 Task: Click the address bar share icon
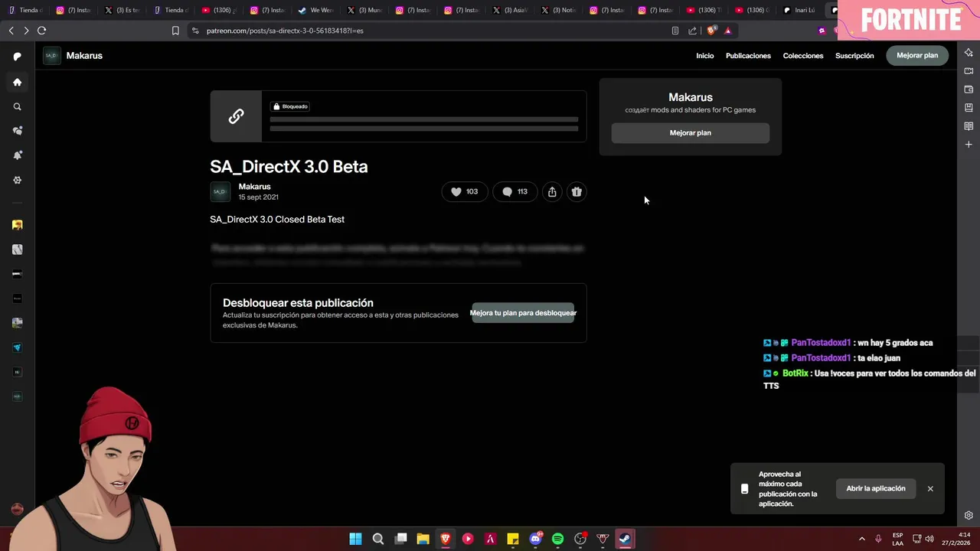(x=692, y=31)
